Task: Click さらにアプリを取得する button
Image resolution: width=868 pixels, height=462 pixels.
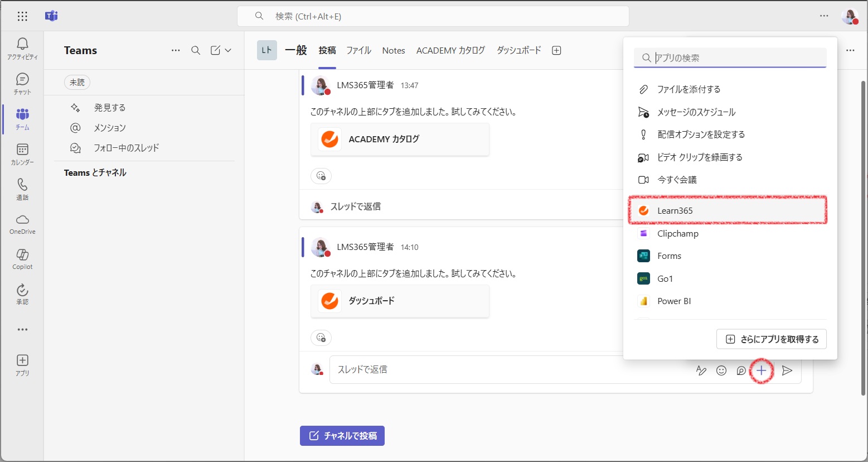Action: pyautogui.click(x=772, y=339)
